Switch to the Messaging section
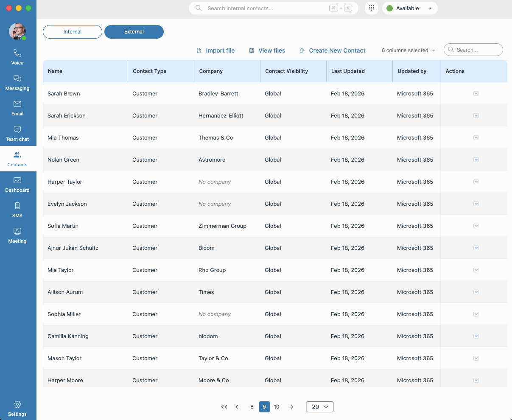 point(17,83)
